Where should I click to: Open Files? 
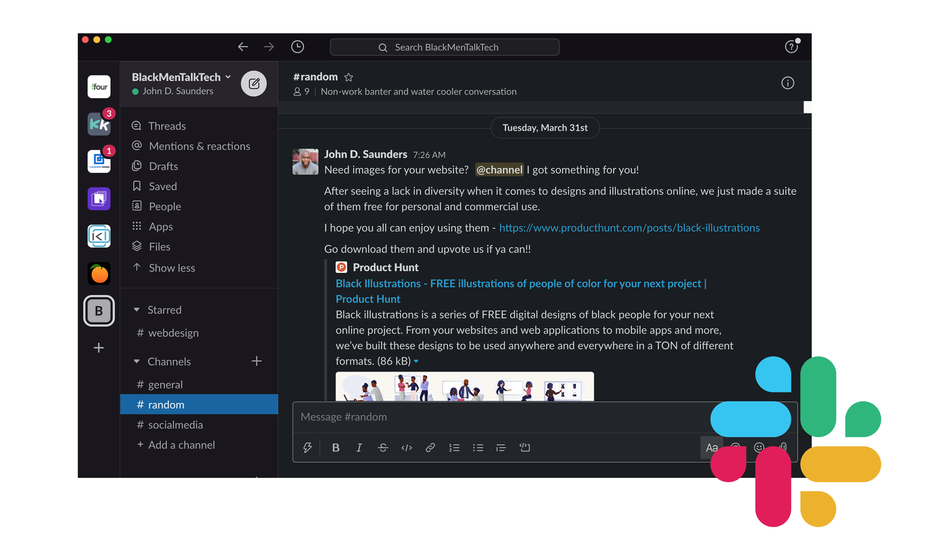click(x=199, y=247)
